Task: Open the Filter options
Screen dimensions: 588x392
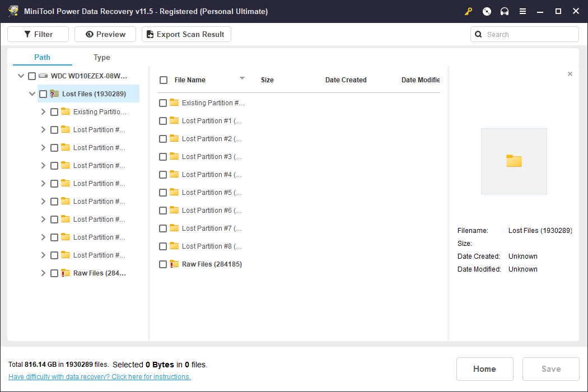Action: 38,34
